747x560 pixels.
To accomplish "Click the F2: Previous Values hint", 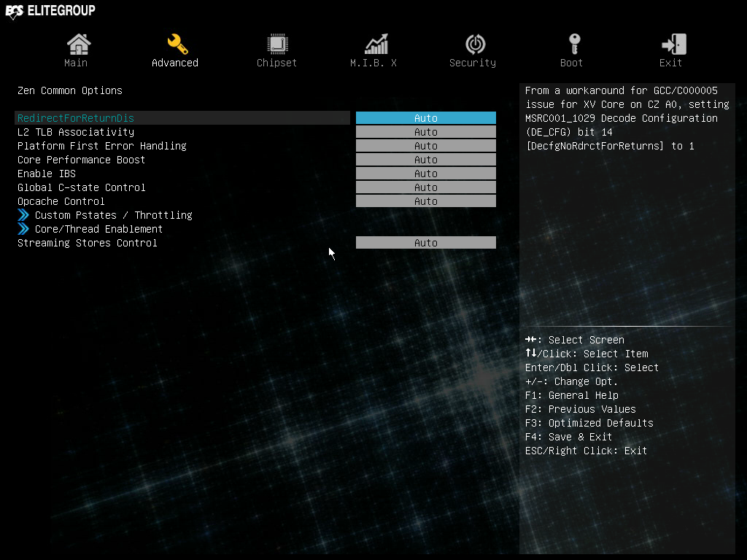I will (580, 409).
